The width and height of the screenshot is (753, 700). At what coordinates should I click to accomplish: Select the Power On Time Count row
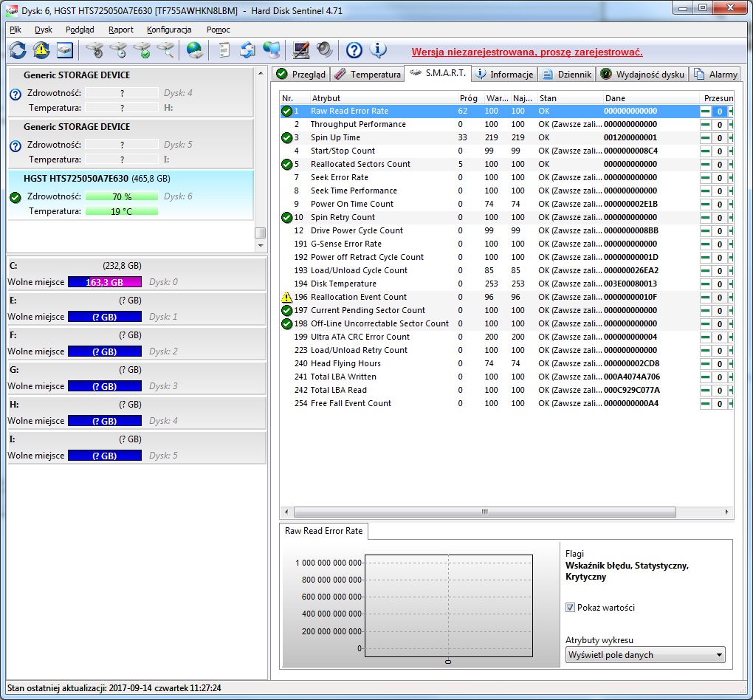pos(506,205)
